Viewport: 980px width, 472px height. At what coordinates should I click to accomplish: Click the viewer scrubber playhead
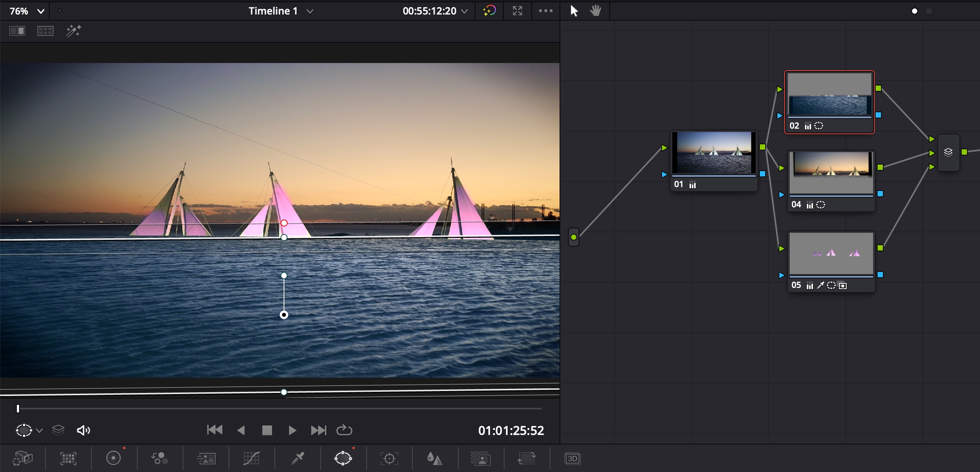(x=18, y=409)
